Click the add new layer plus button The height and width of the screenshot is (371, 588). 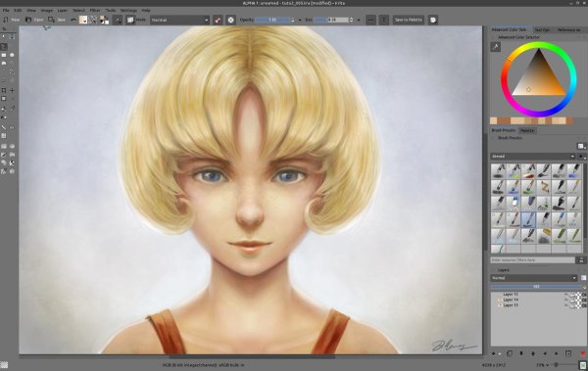click(494, 353)
